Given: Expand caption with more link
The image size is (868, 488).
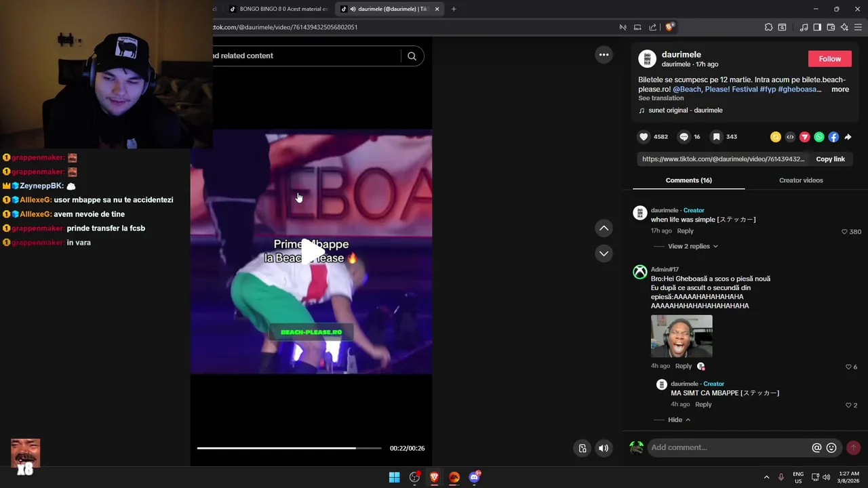Looking at the screenshot, I should [x=840, y=89].
